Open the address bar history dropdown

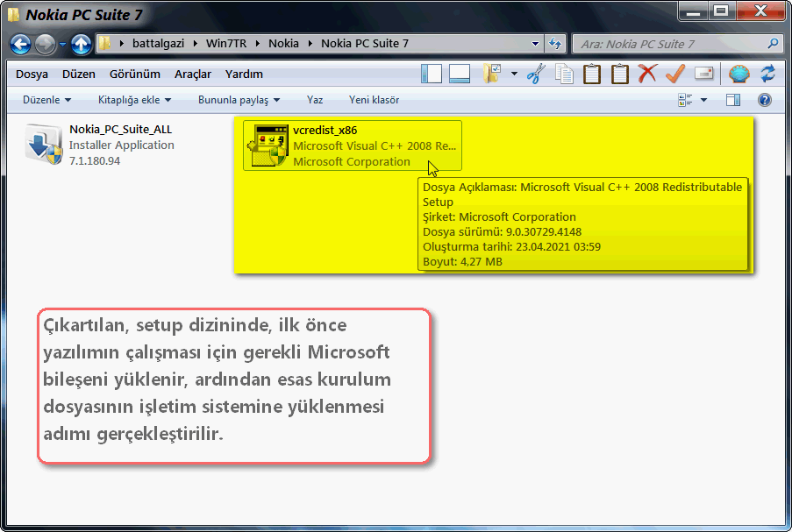(x=535, y=44)
